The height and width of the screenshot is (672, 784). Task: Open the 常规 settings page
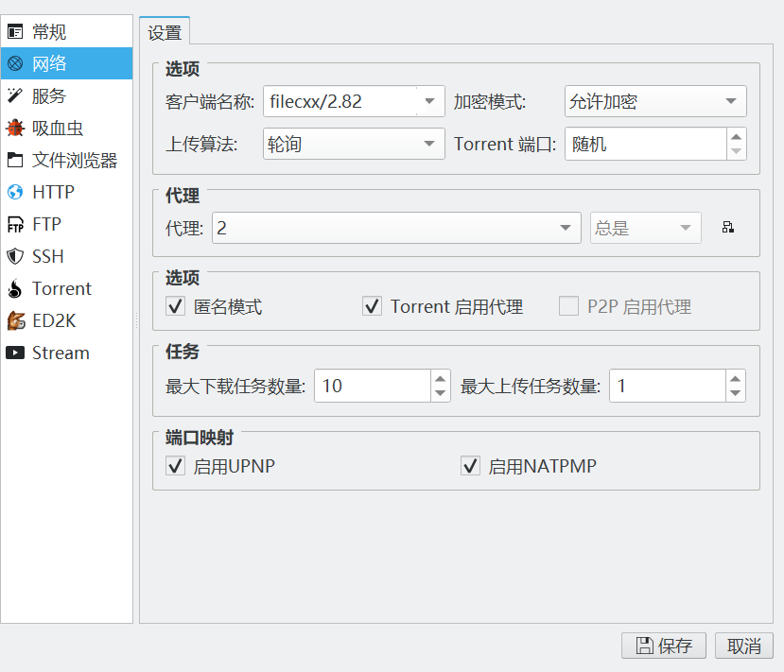(66, 32)
